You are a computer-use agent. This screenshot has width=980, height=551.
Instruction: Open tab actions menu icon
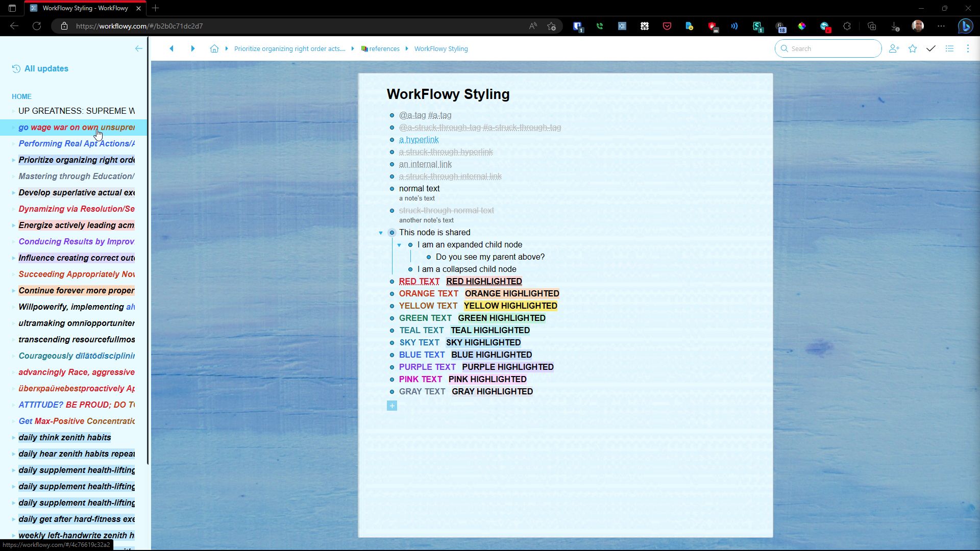[x=12, y=8]
